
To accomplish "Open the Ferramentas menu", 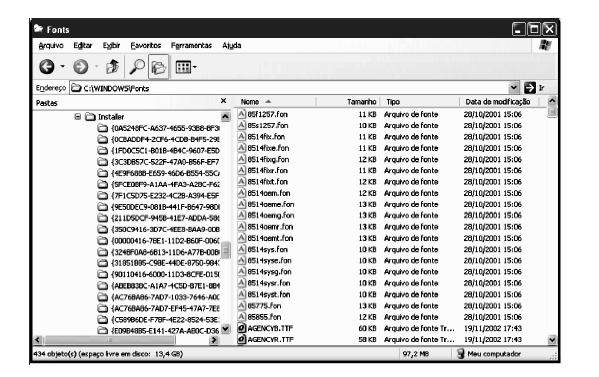I will pos(191,45).
